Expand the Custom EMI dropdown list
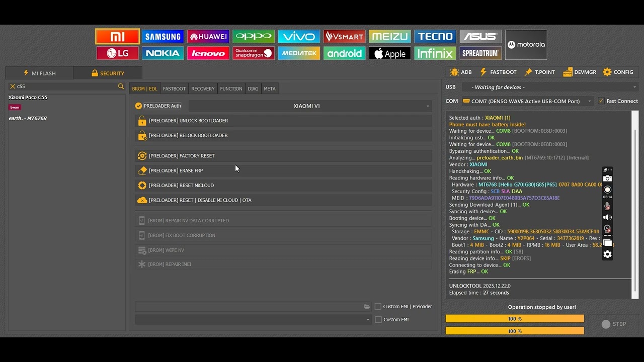644x362 pixels. [254, 320]
